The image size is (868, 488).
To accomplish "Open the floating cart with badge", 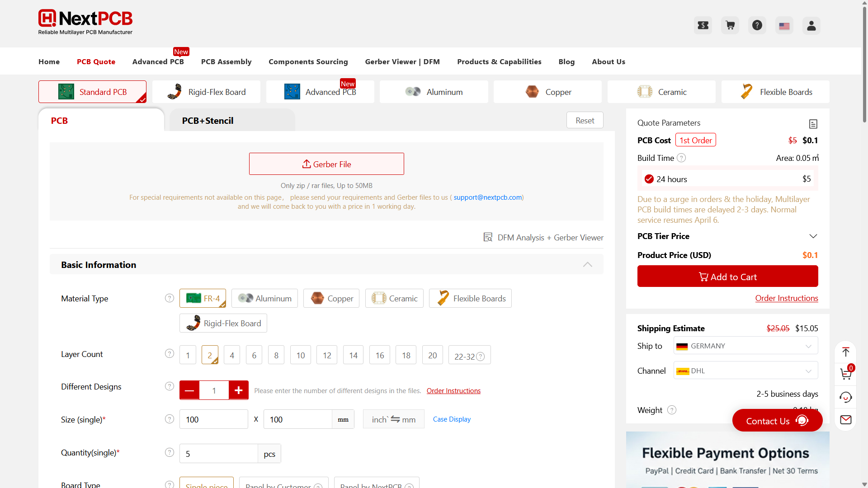I will 846,373.
